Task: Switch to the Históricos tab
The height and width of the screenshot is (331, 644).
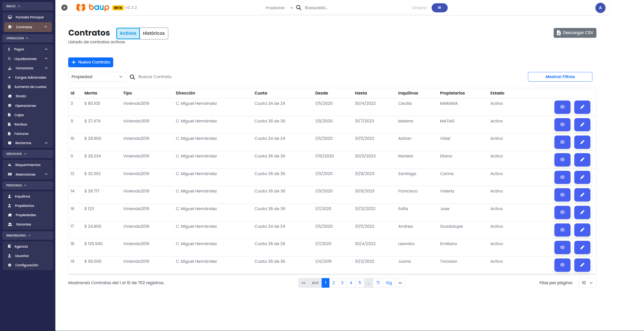Action: [x=154, y=33]
